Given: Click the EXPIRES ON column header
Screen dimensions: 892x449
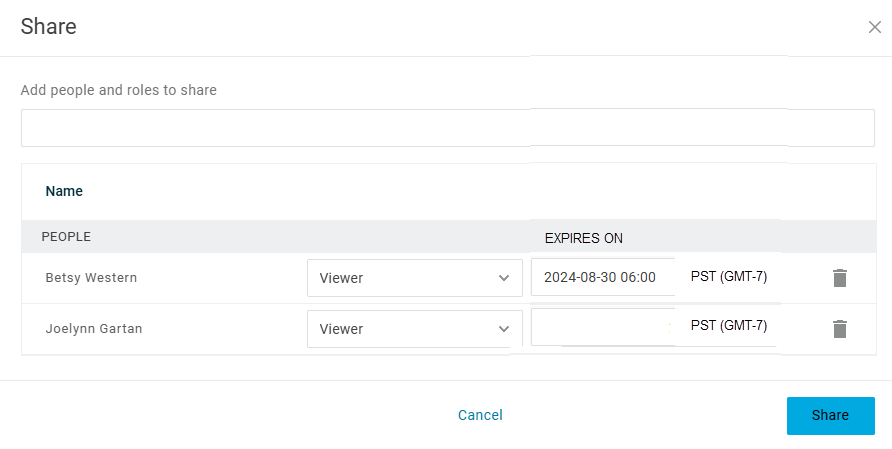Looking at the screenshot, I should click(583, 238).
